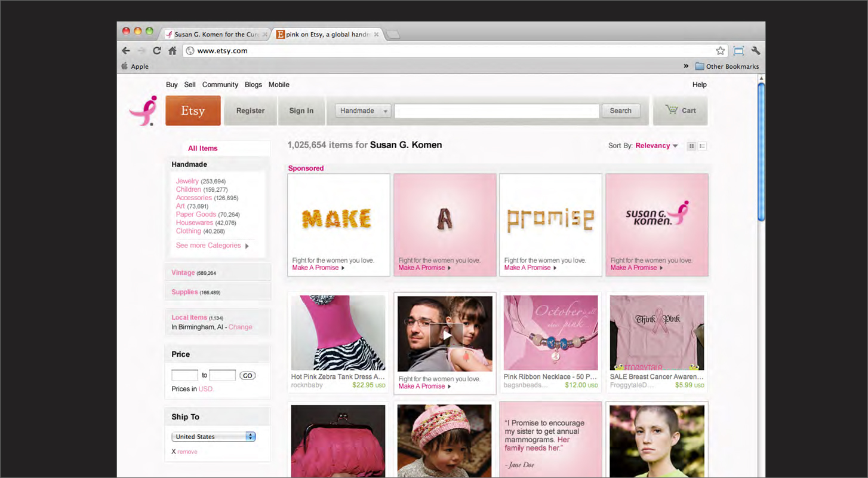Screen dimensions: 868x478
Task: Open the Supplies section
Action: pos(184,292)
